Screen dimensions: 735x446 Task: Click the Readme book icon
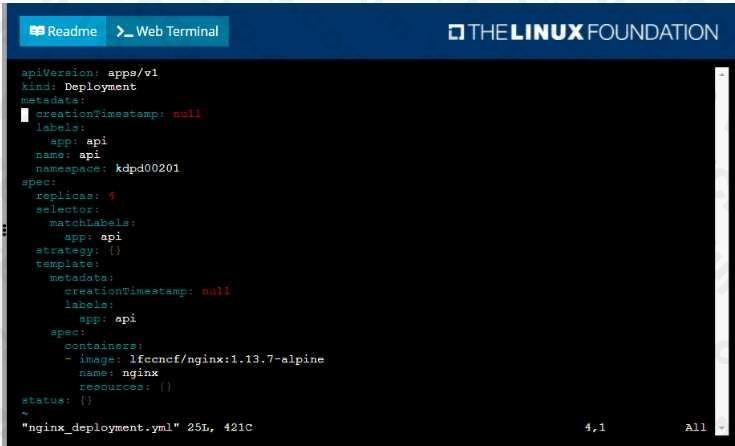point(37,31)
